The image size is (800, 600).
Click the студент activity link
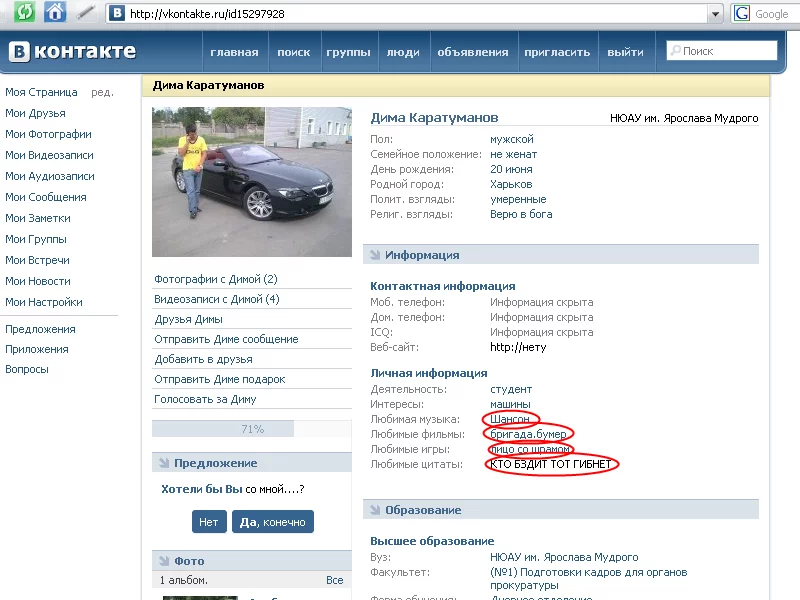[x=511, y=389]
